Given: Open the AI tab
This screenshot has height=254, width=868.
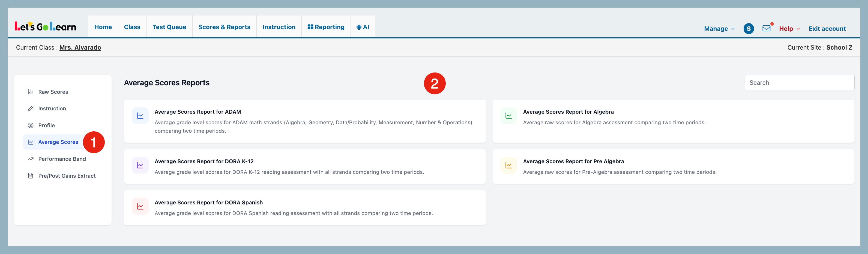Looking at the screenshot, I should [x=363, y=27].
